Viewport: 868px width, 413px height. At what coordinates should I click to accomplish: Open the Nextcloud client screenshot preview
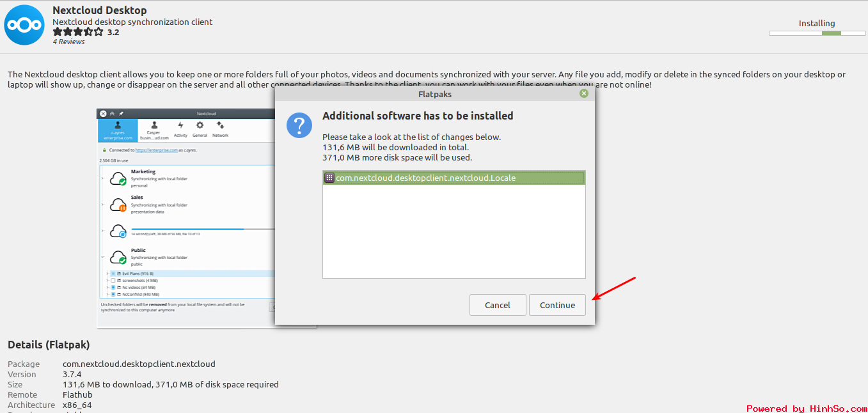(x=187, y=217)
